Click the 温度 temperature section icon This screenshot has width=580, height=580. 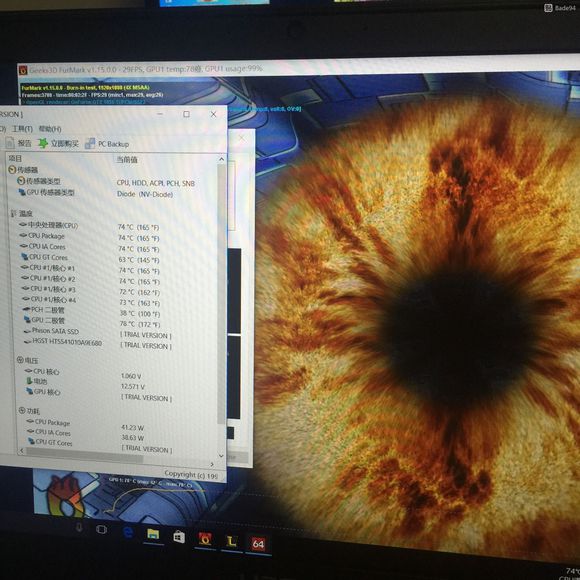pos(14,213)
